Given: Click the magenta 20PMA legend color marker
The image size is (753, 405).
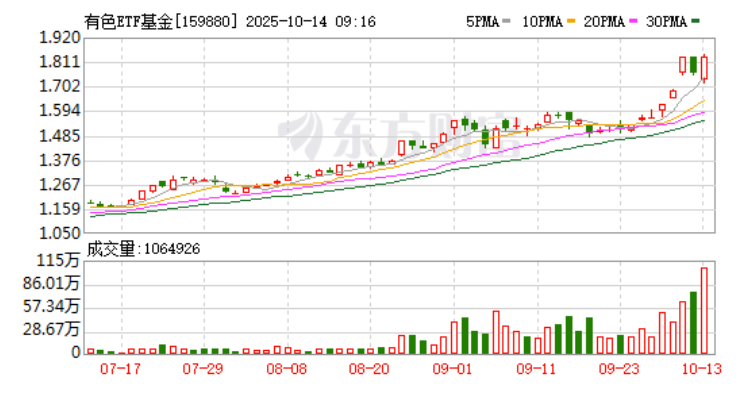Looking at the screenshot, I should 633,21.
